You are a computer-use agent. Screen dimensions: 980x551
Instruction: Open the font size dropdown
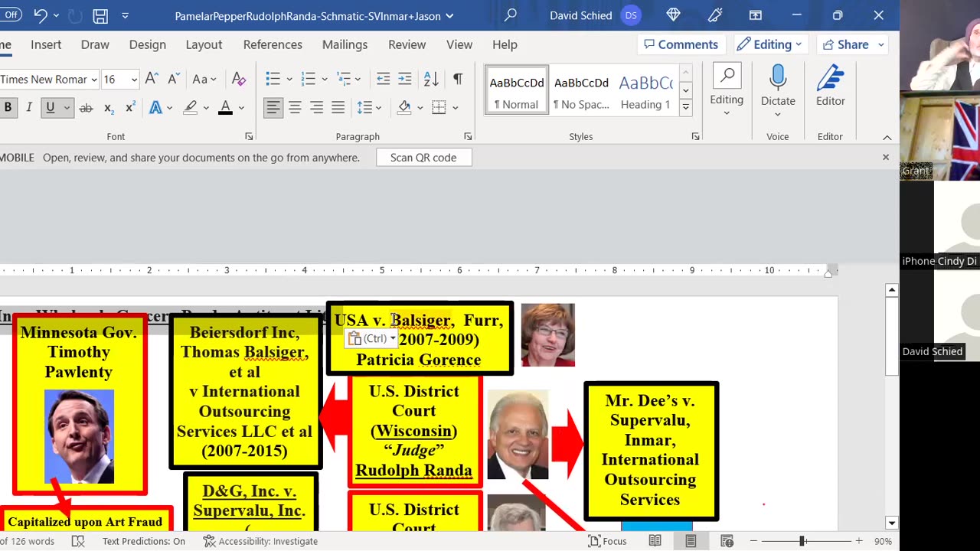click(134, 80)
